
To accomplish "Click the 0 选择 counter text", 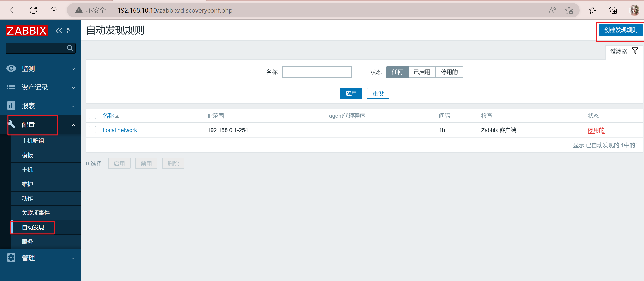I will click(94, 163).
